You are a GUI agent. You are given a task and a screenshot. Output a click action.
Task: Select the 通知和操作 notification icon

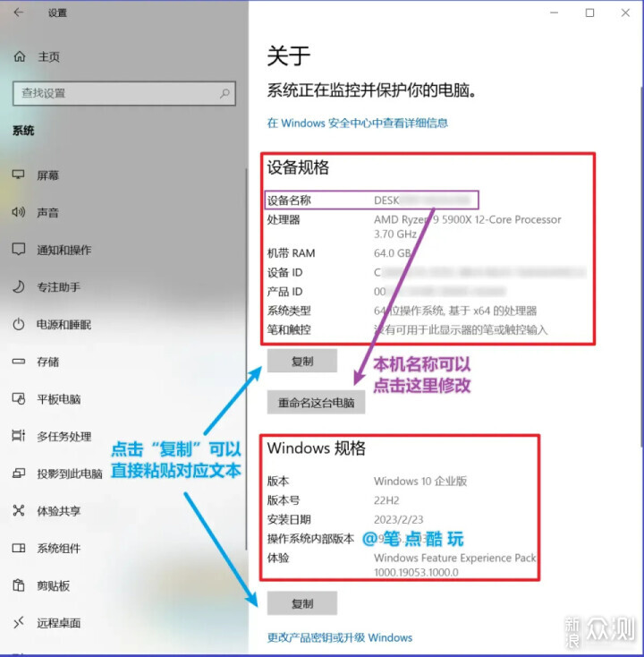tap(19, 250)
